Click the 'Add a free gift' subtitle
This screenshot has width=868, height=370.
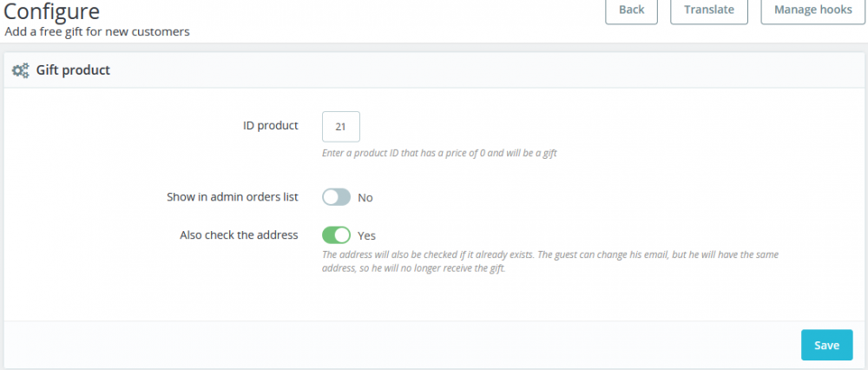(97, 31)
